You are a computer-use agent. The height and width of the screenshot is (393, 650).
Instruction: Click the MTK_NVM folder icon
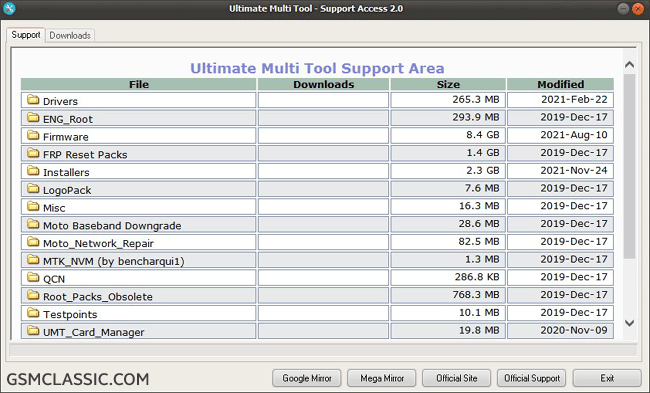pyautogui.click(x=33, y=260)
